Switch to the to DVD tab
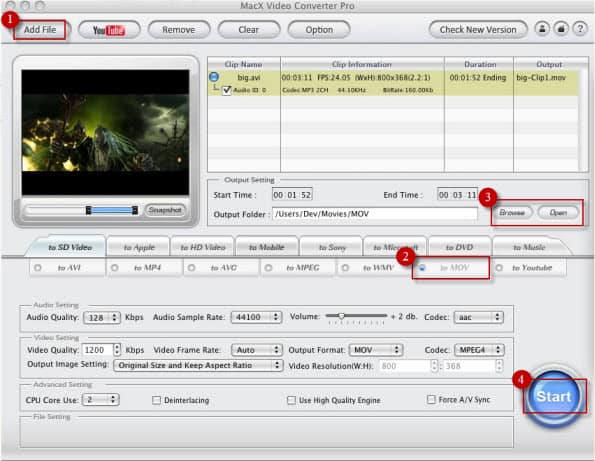The height and width of the screenshot is (461, 595). 459,247
